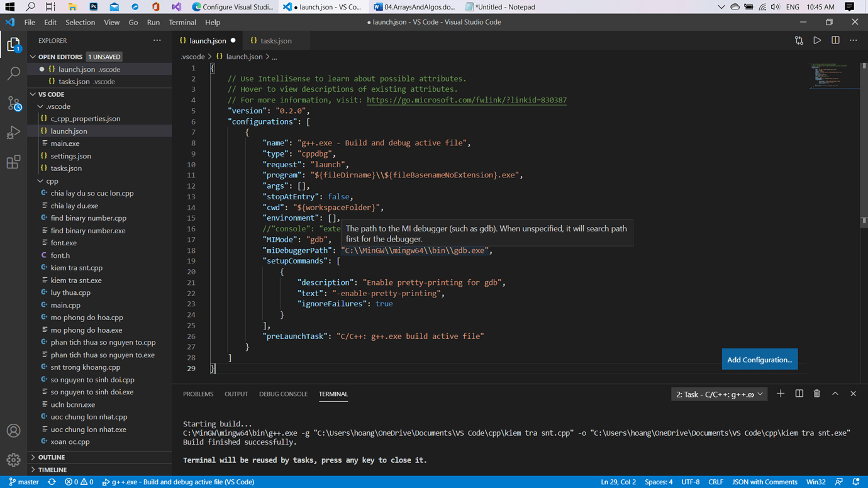
Task: Split the terminal pane
Action: tap(799, 393)
